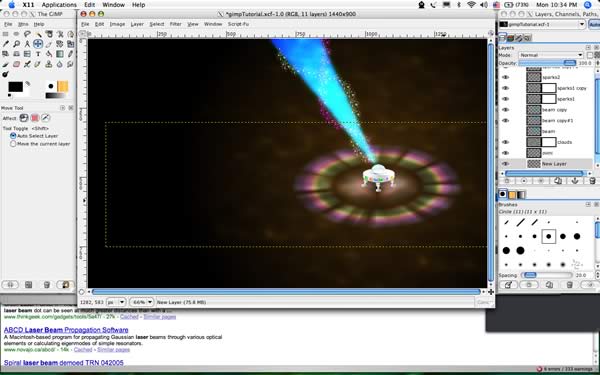Select the Move tool in toolbox
Screen dimensions: 600x375
[x=38, y=44]
